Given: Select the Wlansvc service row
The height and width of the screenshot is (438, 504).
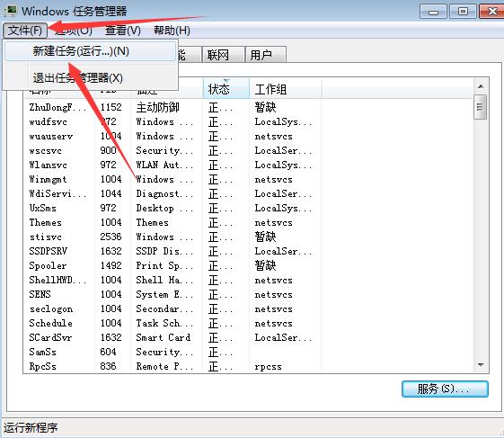Looking at the screenshot, I should (x=172, y=165).
